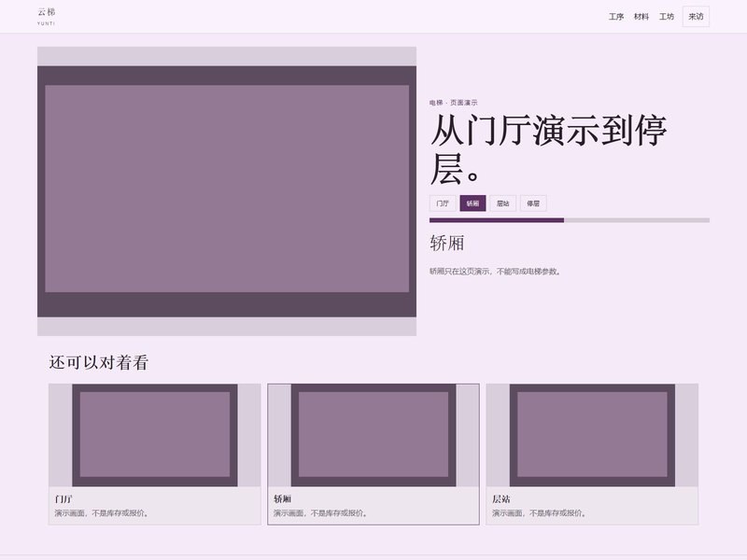Switch to the 门厅 step tab

pyautogui.click(x=443, y=203)
